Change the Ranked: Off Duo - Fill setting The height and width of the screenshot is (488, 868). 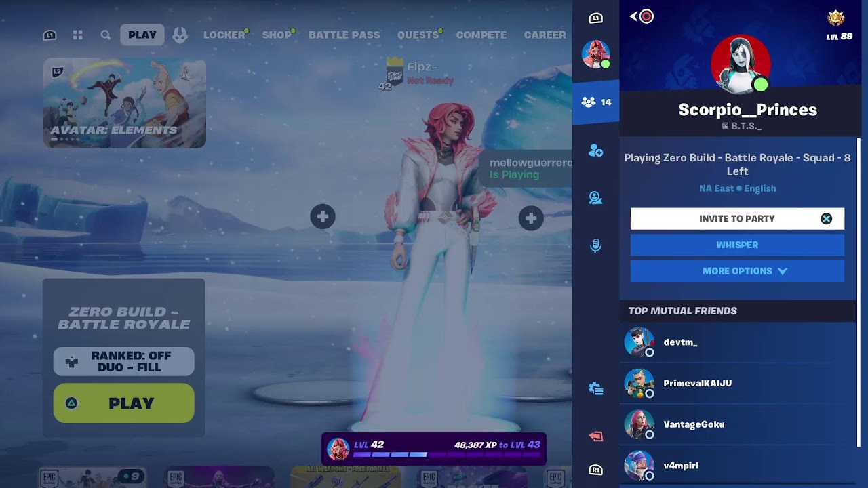pos(124,362)
